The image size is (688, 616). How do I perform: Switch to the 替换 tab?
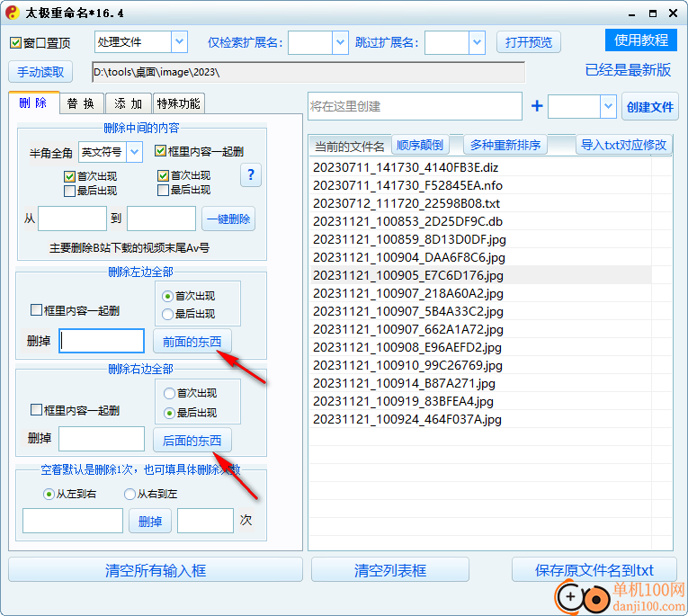(x=81, y=103)
